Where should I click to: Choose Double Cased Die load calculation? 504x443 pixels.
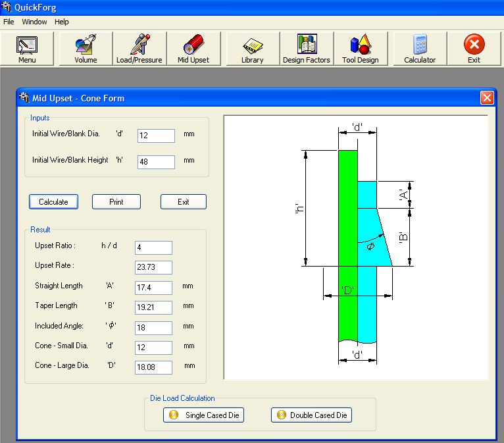click(x=311, y=415)
